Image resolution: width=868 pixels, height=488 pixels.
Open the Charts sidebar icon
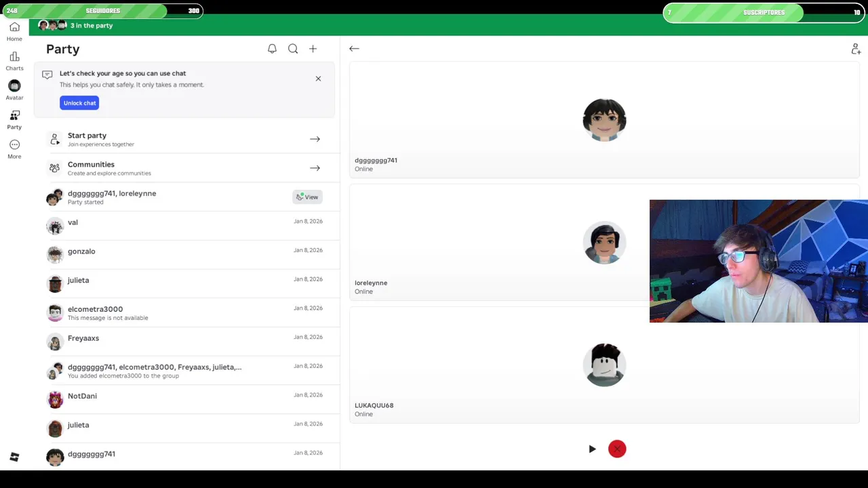pos(14,61)
